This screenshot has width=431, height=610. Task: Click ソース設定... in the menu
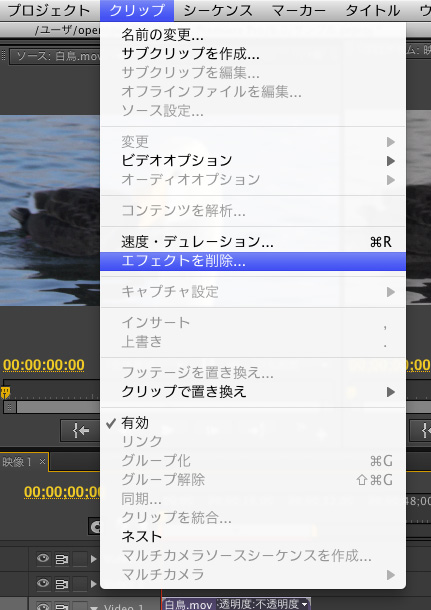point(253,111)
